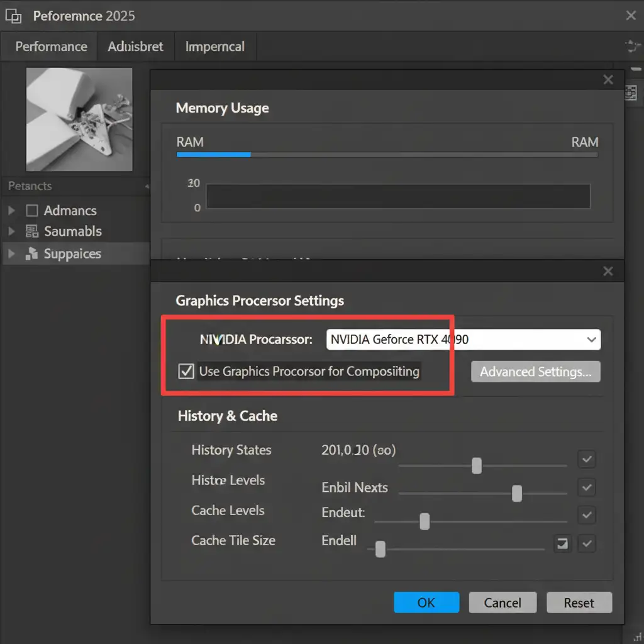Viewport: 644px width, 644px height.
Task: Click the Saumabls grid icon
Action: pyautogui.click(x=31, y=231)
